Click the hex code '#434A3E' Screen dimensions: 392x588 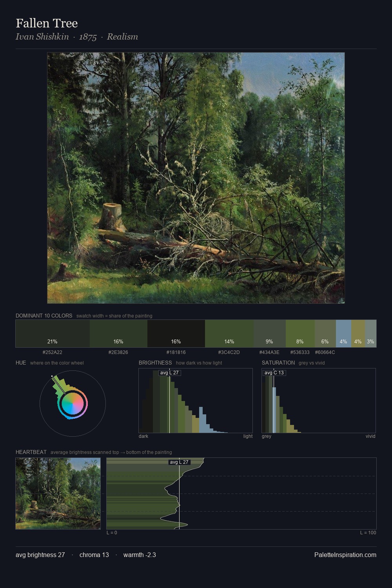269,352
